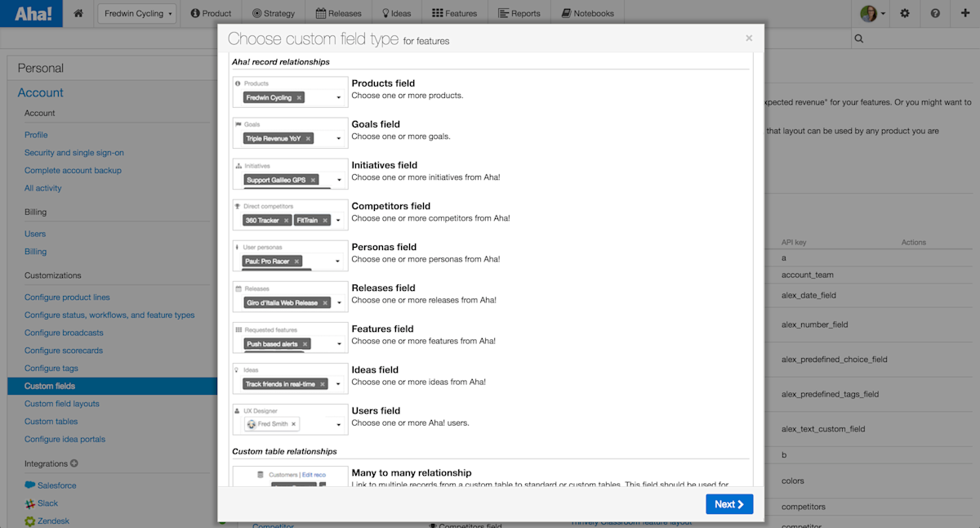Click the user avatar in the top bar
This screenshot has height=528, width=980.
tap(869, 13)
